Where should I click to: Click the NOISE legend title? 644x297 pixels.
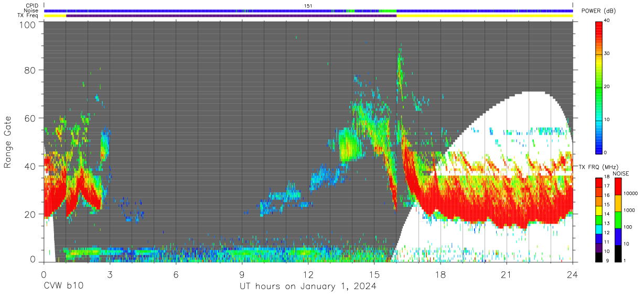click(621, 173)
